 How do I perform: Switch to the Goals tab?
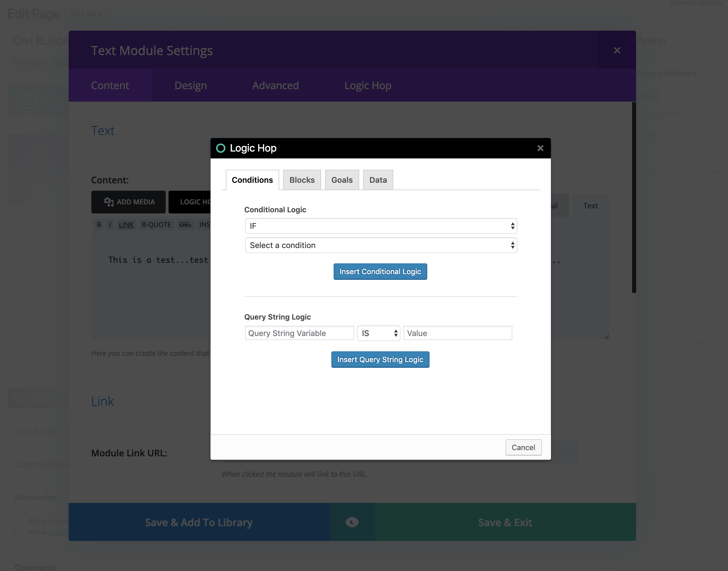(x=342, y=180)
